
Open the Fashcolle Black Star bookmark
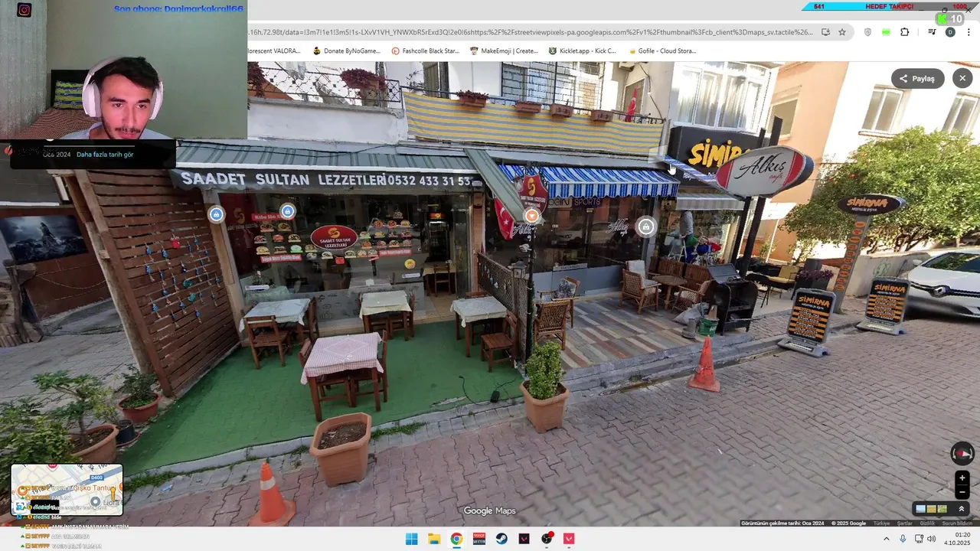coord(425,51)
